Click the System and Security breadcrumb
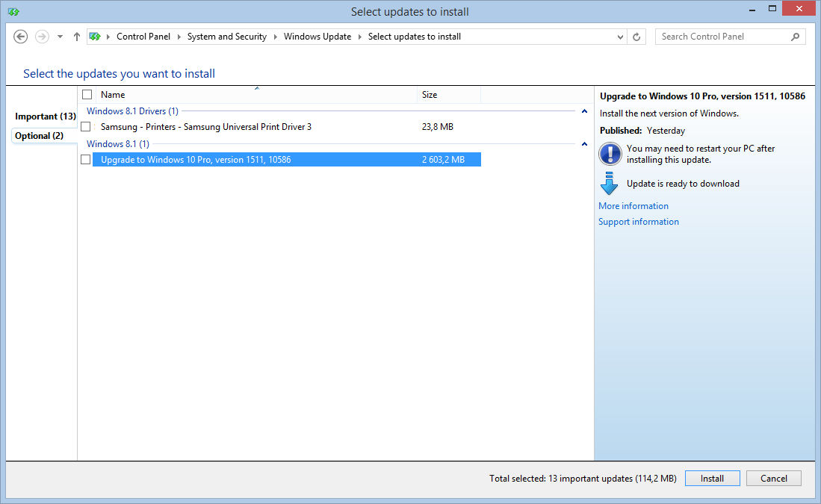The height and width of the screenshot is (504, 821). [x=226, y=37]
